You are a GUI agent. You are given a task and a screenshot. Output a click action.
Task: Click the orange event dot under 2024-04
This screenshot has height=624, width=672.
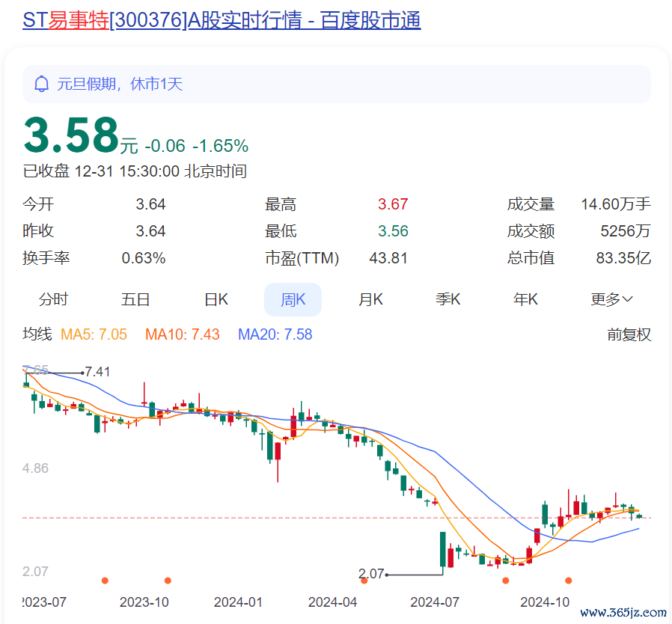[x=364, y=581]
